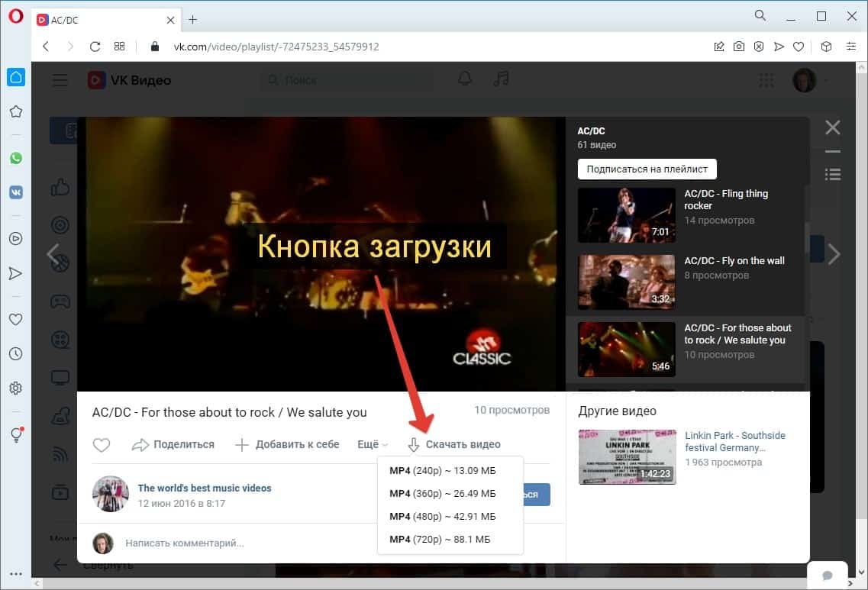
Task: Select MP4 (240p) download option
Action: [x=442, y=470]
